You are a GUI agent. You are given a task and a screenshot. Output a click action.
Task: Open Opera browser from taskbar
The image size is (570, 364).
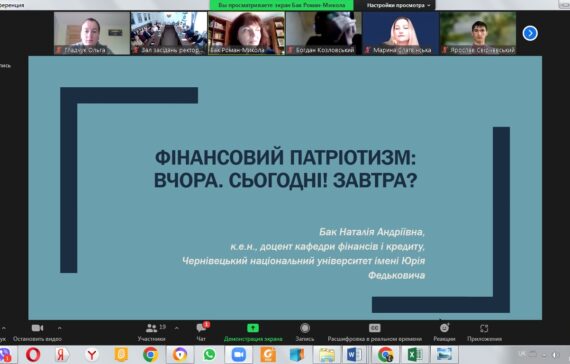click(33, 355)
